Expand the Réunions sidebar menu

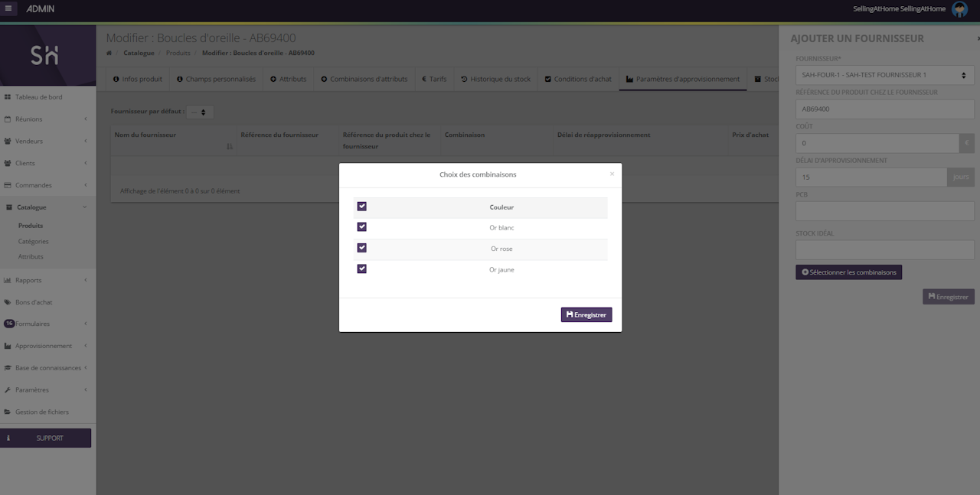pyautogui.click(x=46, y=119)
